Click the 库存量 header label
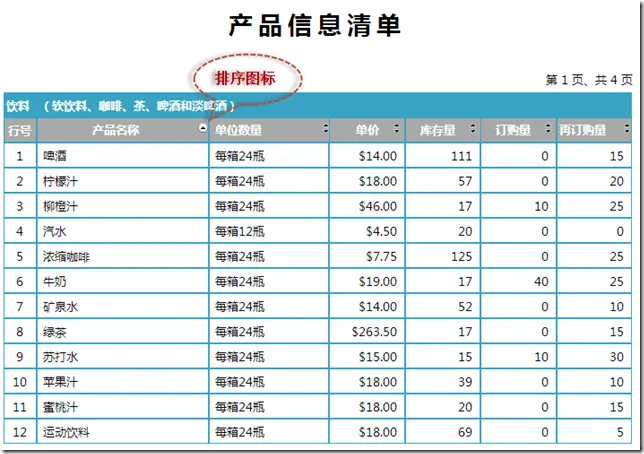The height and width of the screenshot is (454, 644). tap(437, 130)
